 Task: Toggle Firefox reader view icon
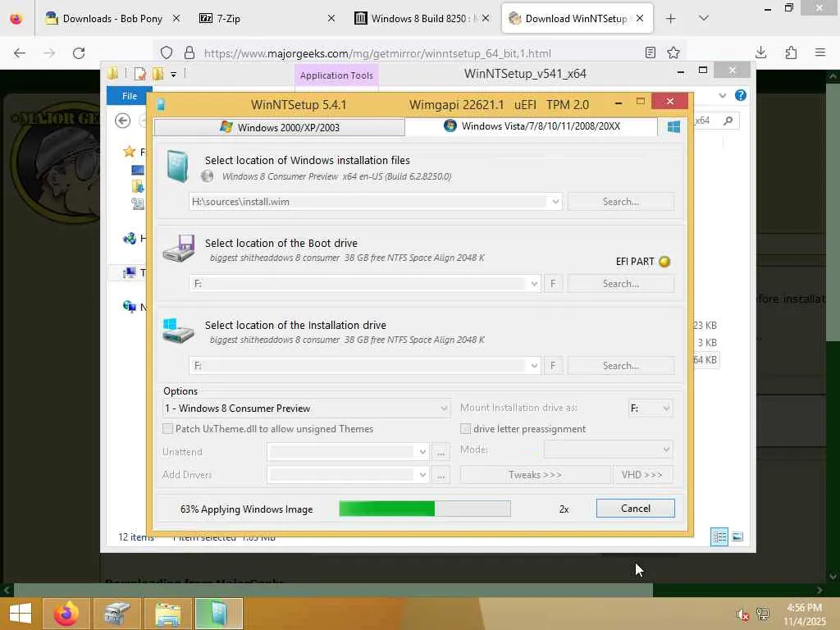(651, 52)
